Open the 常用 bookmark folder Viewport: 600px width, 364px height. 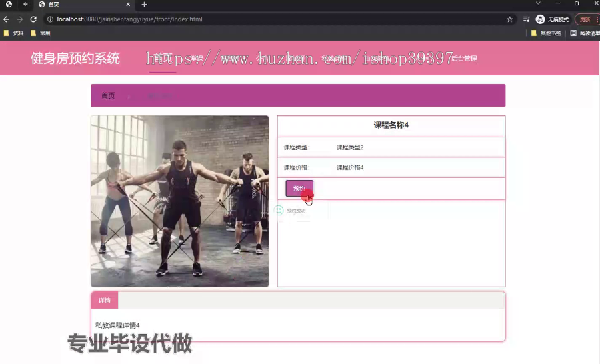tap(41, 33)
